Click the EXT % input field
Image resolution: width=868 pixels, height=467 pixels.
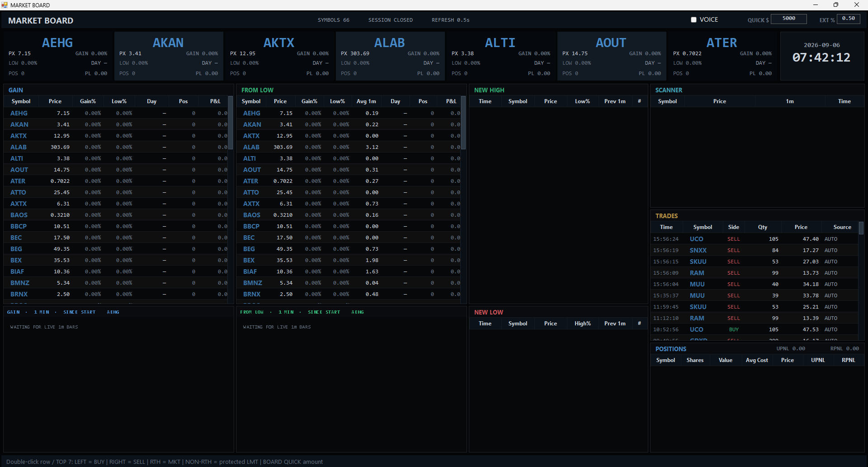(x=848, y=19)
